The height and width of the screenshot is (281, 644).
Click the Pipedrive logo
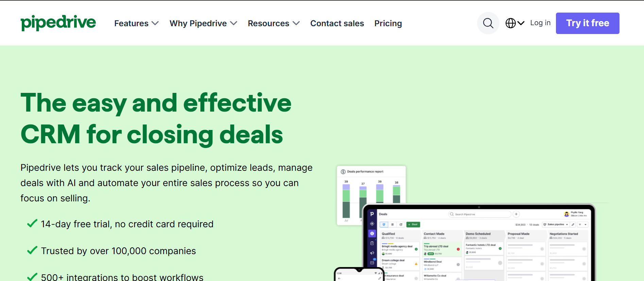tap(58, 23)
